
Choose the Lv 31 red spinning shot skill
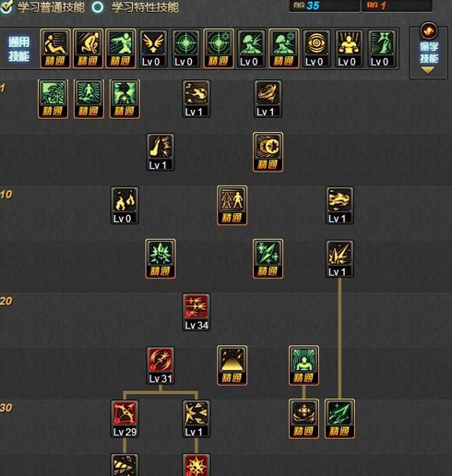pyautogui.click(x=161, y=365)
